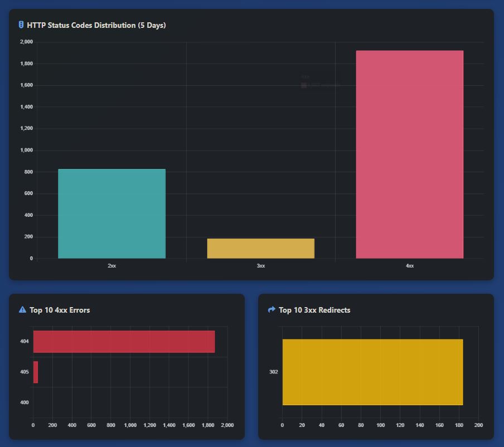This screenshot has width=504, height=447.
Task: Click the 405 label in the errors chart
Action: pyautogui.click(x=24, y=372)
